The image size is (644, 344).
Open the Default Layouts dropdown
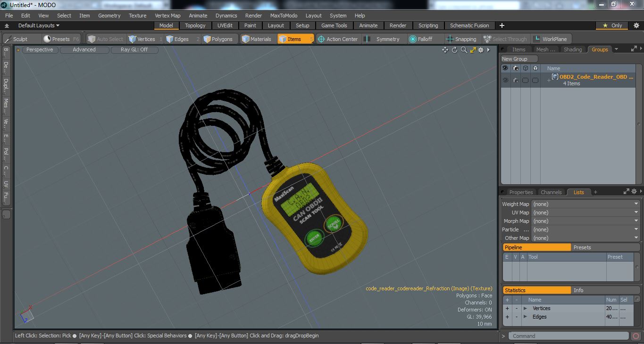(x=39, y=25)
